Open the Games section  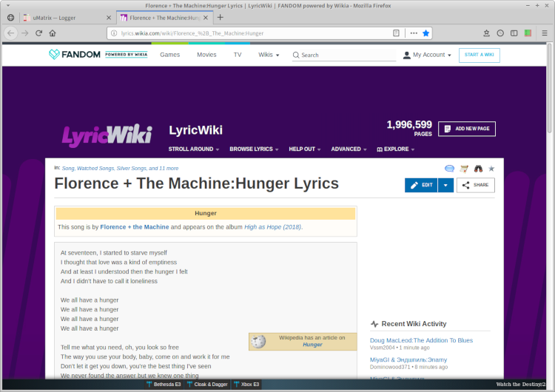tap(170, 55)
